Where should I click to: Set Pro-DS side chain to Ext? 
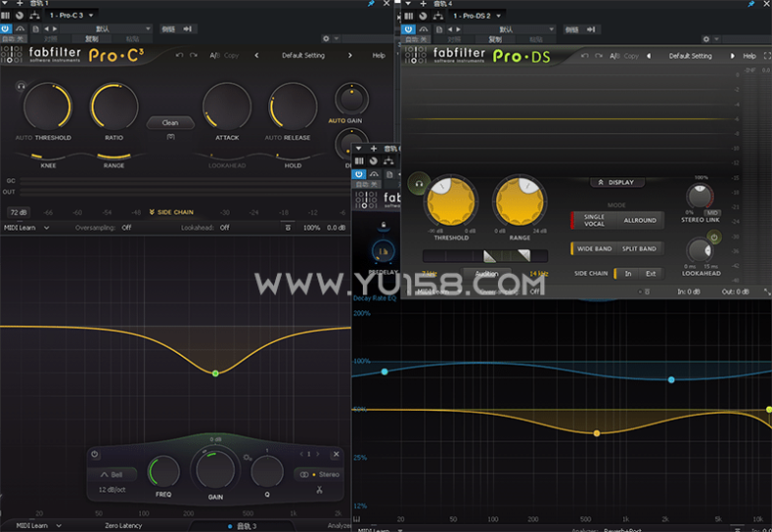click(651, 273)
